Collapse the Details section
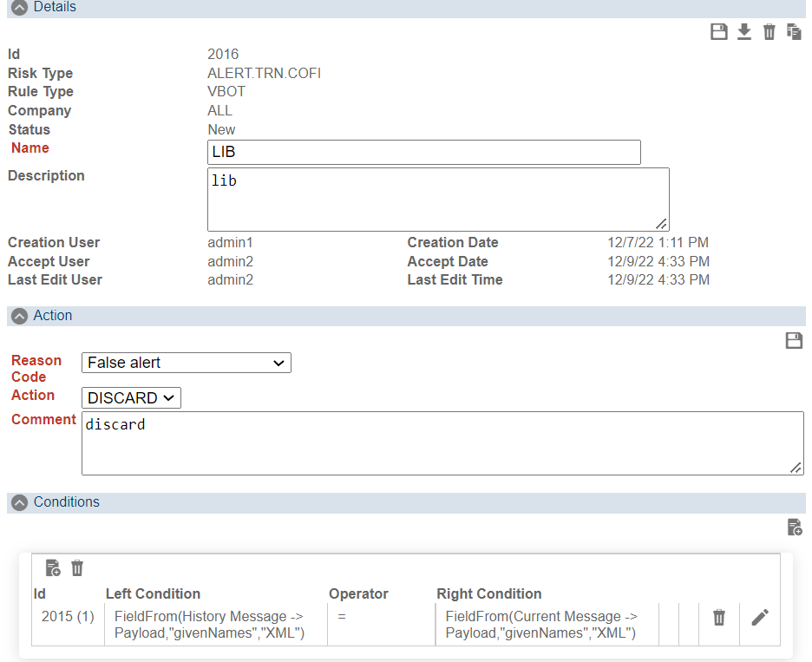812x662 pixels. pos(18,7)
